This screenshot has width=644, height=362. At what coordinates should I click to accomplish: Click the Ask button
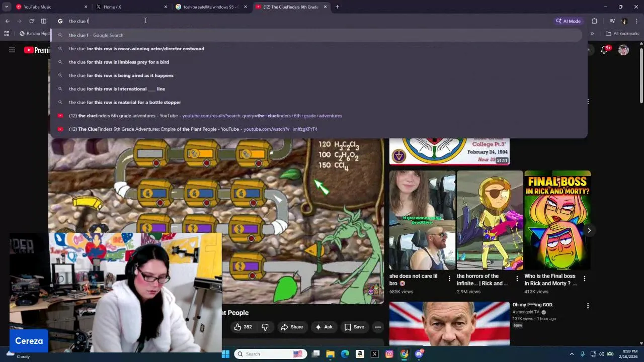tap(324, 327)
